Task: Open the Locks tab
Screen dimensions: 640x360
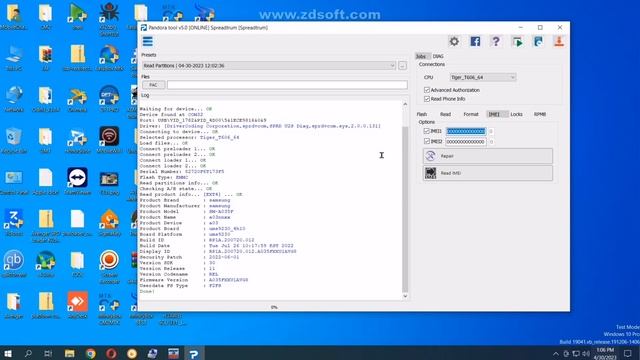Action: point(516,114)
